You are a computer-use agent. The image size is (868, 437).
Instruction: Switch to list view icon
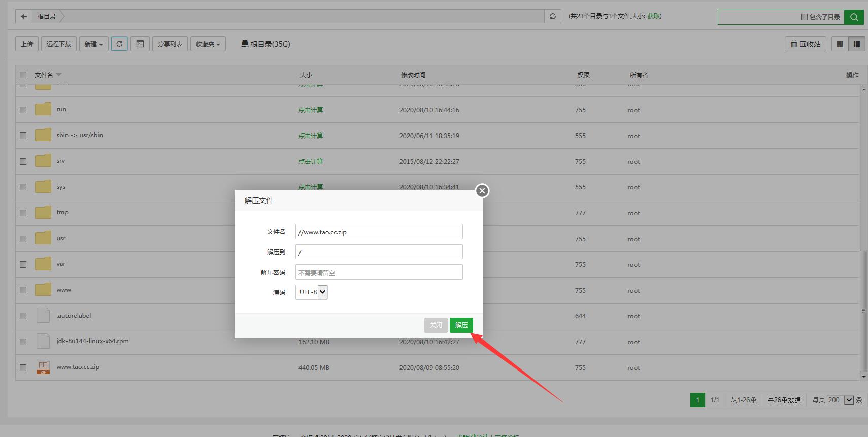point(857,44)
